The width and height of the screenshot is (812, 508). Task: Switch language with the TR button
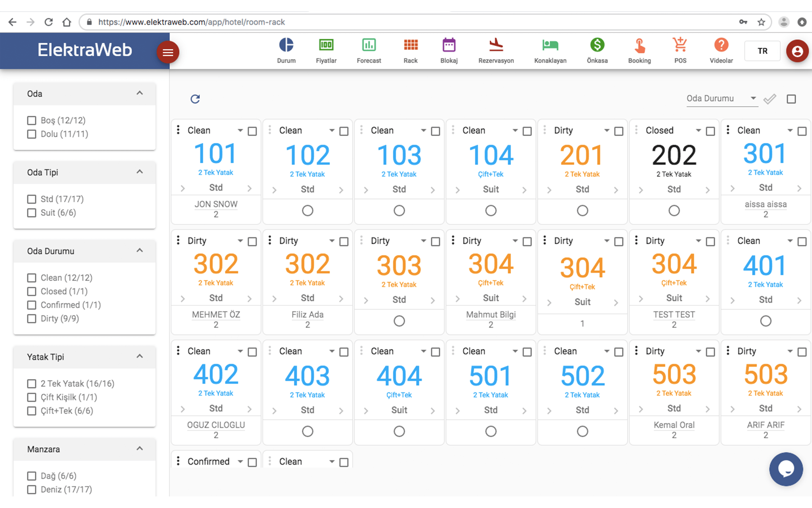point(762,51)
